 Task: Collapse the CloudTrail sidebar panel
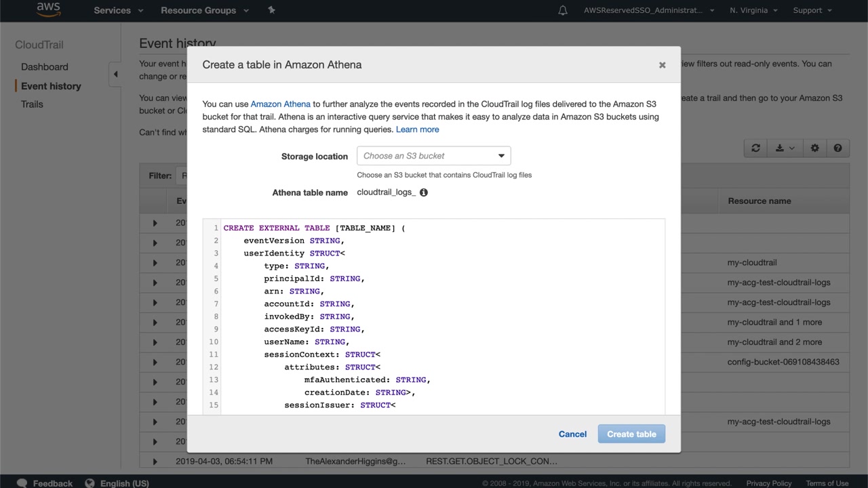pyautogui.click(x=115, y=74)
